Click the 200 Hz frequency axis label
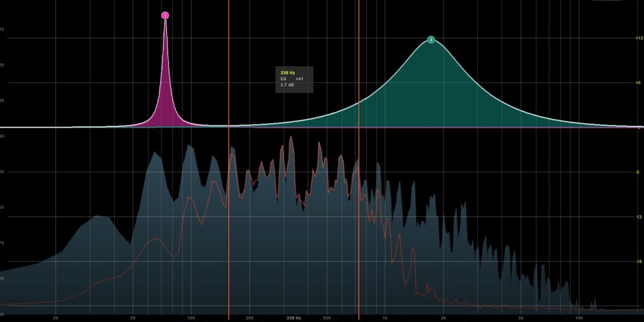644x322 pixels. (x=249, y=318)
